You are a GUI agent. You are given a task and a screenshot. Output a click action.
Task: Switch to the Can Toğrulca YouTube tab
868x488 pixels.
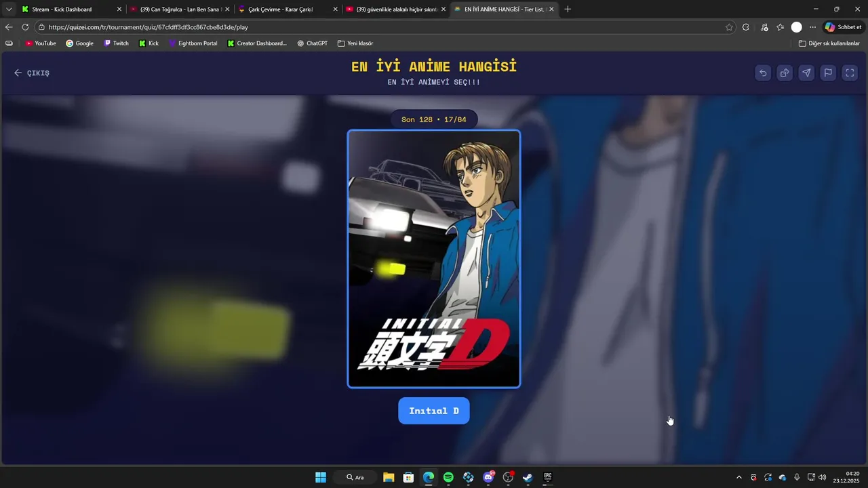180,9
